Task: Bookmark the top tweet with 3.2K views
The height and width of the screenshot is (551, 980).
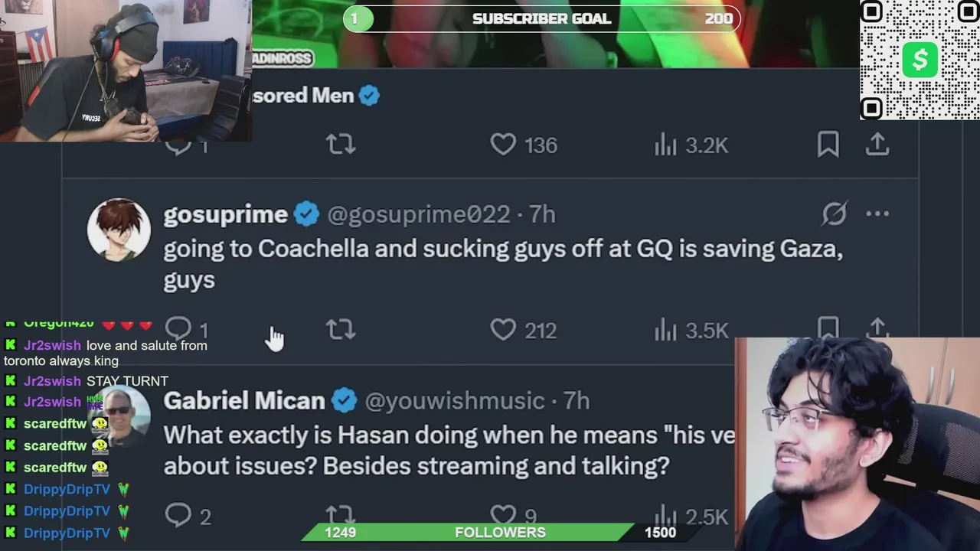Action: tap(828, 144)
